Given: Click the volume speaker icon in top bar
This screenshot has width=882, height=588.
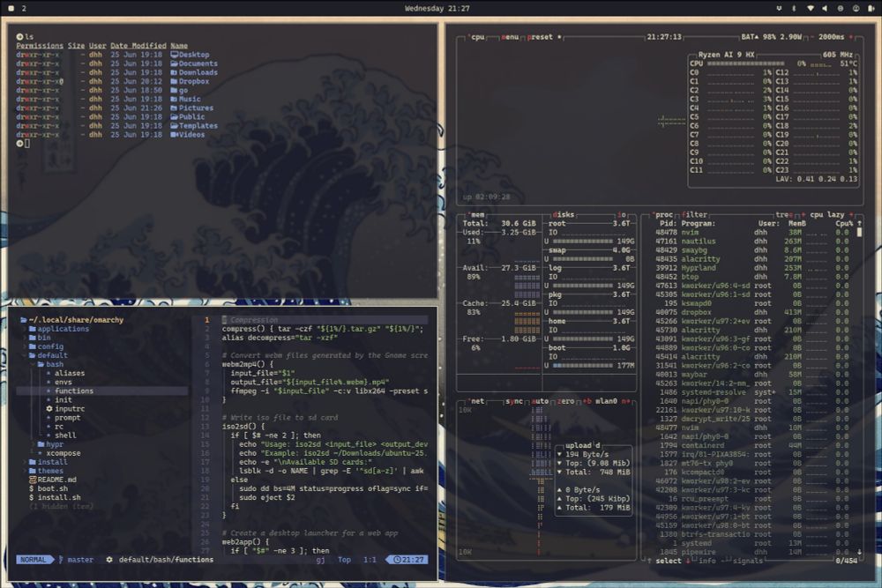Looking at the screenshot, I should click(x=825, y=9).
